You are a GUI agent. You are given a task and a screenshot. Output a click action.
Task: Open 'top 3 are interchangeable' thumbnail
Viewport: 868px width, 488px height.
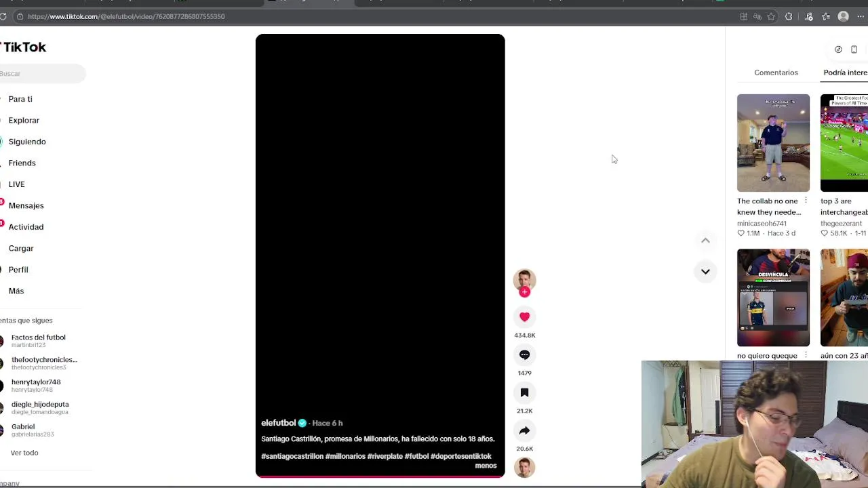coord(844,143)
